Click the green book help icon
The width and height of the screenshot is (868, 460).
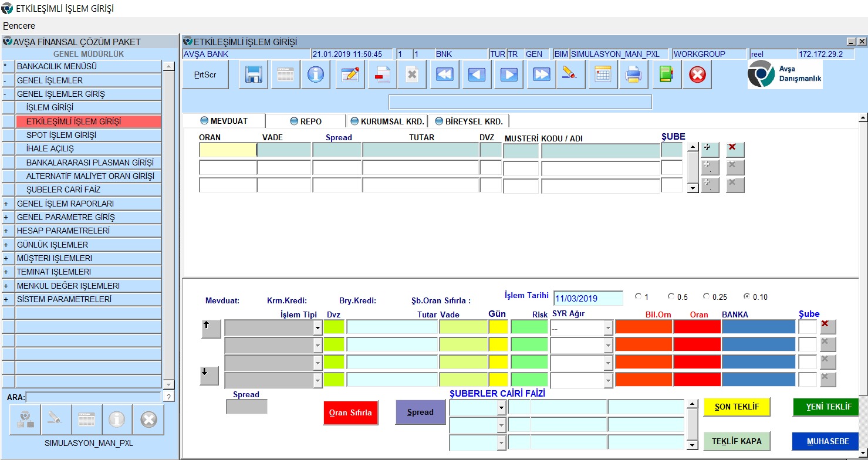667,75
